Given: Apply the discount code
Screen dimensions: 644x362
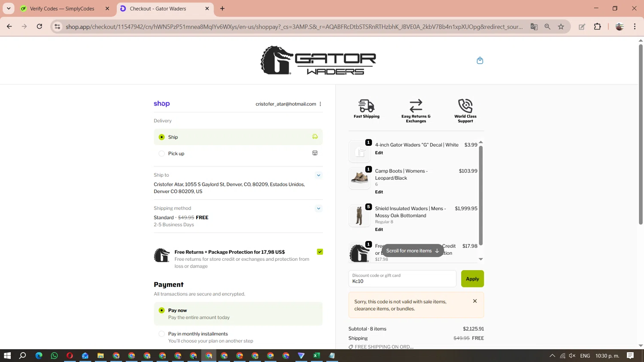Looking at the screenshot, I should click(x=472, y=279).
